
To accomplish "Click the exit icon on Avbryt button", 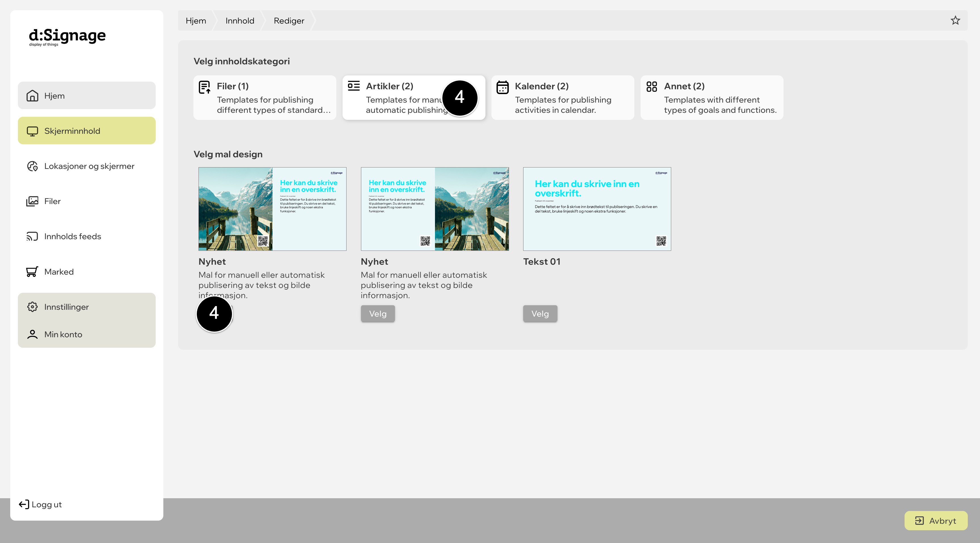I will pos(919,521).
